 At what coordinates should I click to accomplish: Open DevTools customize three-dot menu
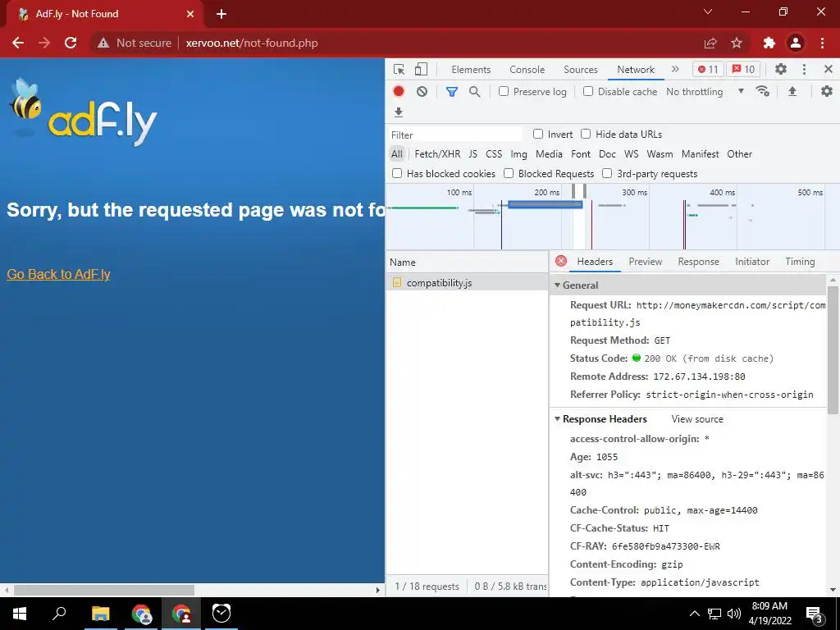pos(804,69)
